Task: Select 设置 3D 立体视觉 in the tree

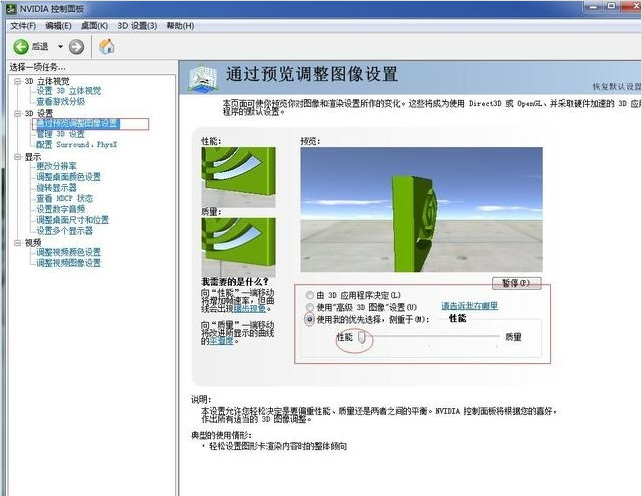Action: pyautogui.click(x=68, y=91)
